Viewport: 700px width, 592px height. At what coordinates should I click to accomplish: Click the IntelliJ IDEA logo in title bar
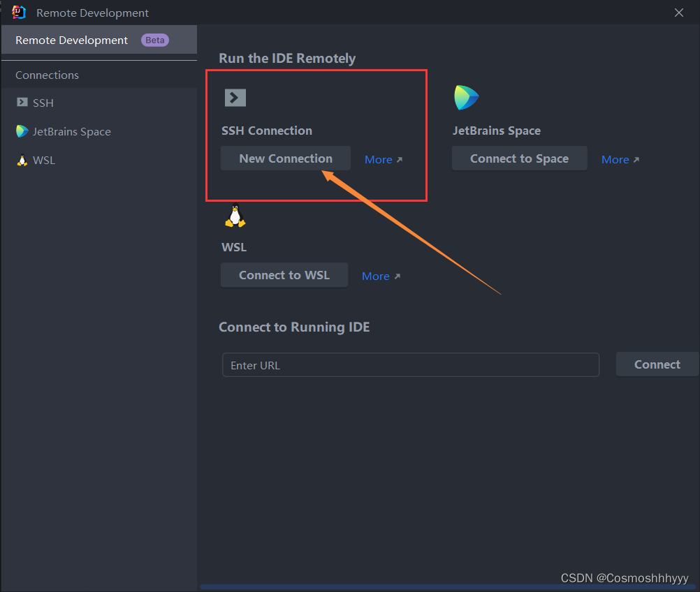point(19,12)
